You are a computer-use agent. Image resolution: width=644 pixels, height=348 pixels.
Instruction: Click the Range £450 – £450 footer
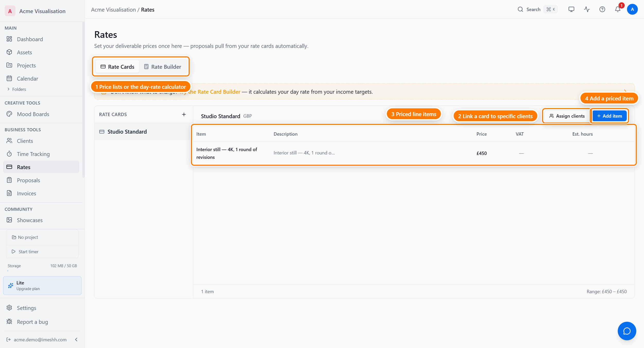click(x=607, y=292)
